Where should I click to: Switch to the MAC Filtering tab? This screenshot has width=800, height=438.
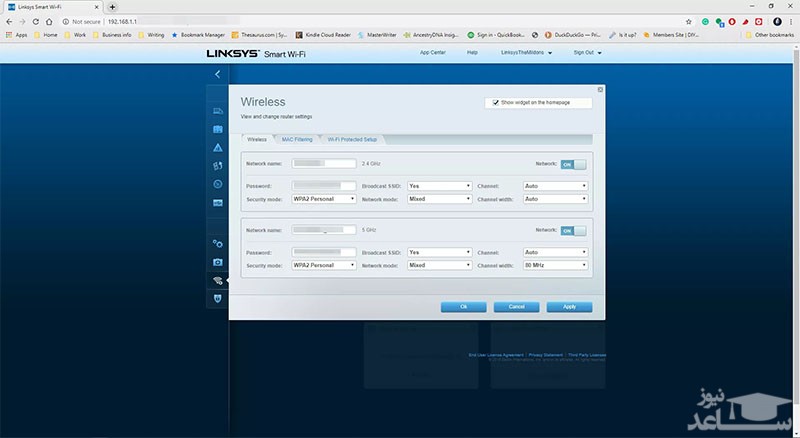(296, 140)
